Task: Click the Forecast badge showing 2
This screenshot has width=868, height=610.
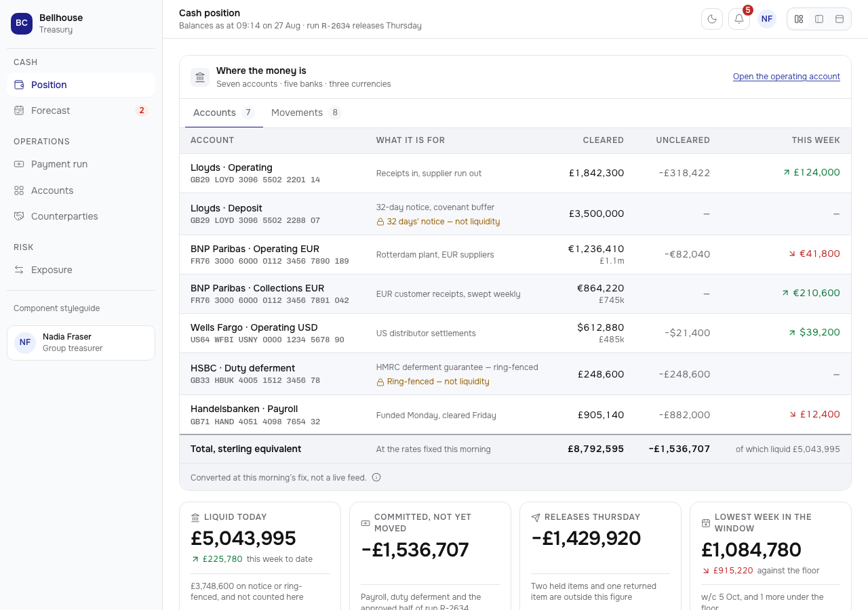Action: [141, 110]
